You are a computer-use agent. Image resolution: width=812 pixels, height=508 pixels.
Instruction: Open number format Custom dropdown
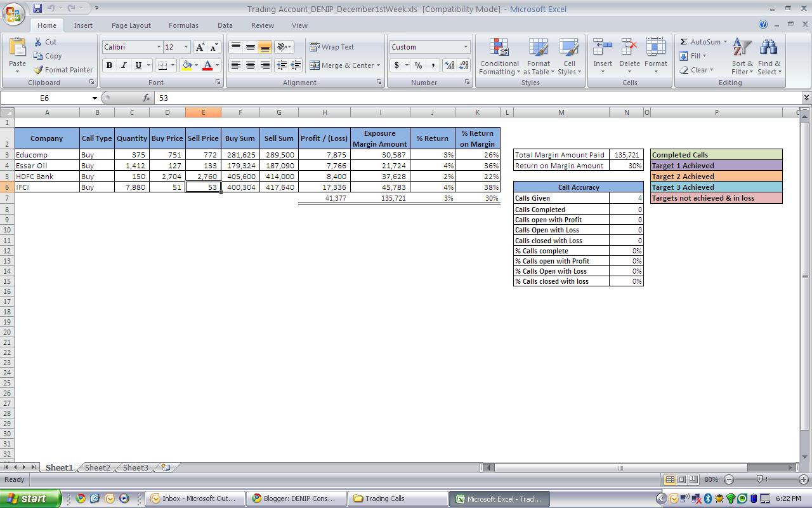pyautogui.click(x=466, y=47)
